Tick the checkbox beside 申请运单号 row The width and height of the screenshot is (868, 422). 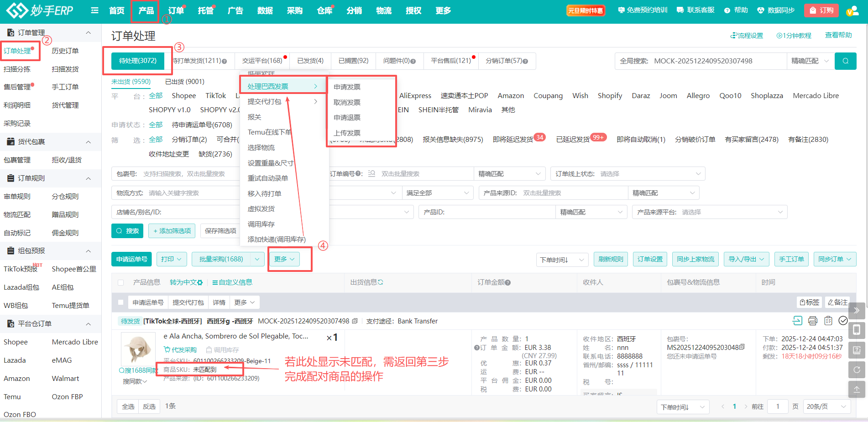point(120,302)
